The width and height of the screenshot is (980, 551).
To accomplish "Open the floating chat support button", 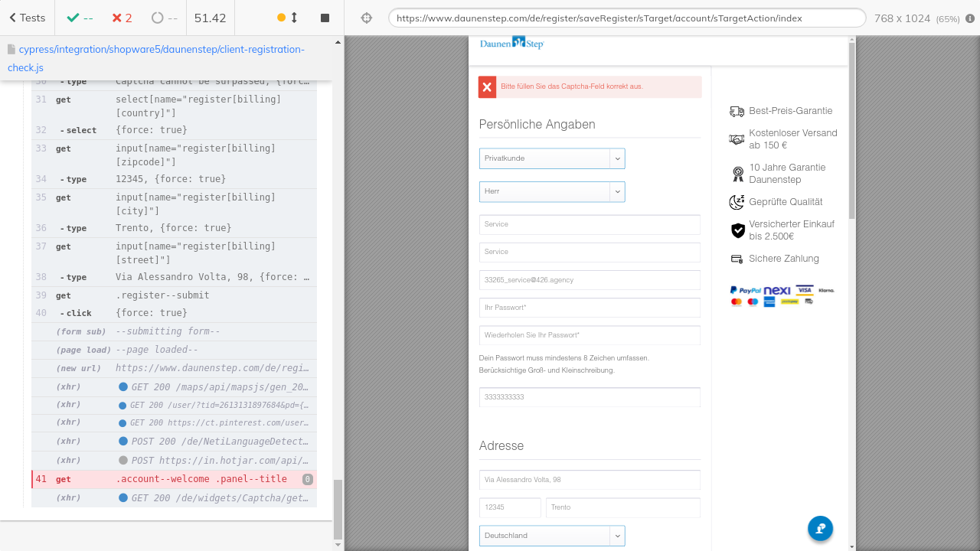I will pyautogui.click(x=820, y=528).
